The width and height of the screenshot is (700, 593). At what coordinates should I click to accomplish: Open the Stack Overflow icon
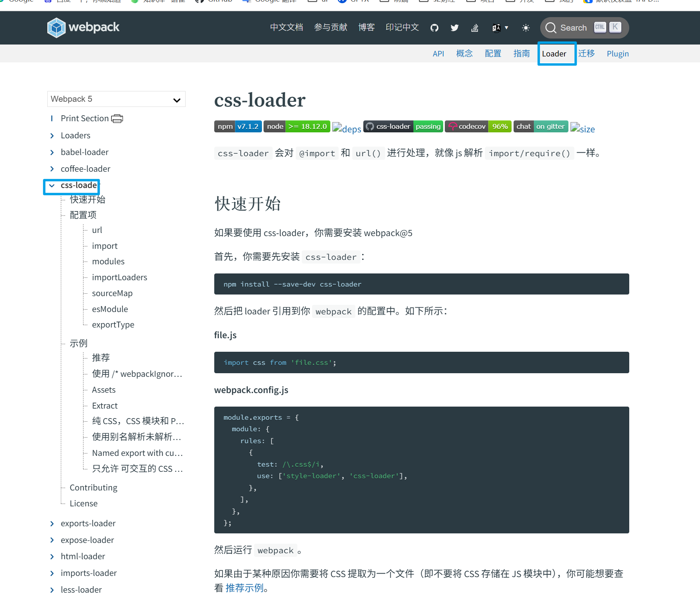(x=474, y=28)
